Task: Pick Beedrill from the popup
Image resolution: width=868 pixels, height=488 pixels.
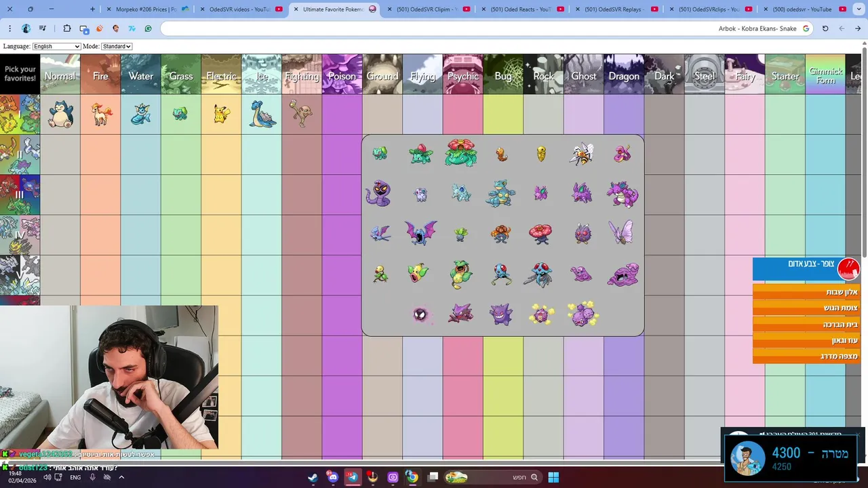Action: [x=582, y=154]
